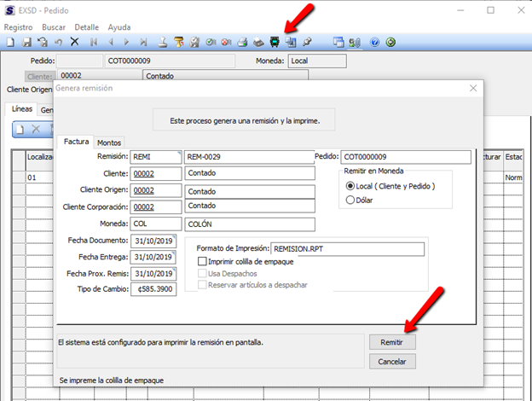Click the remission number field REM-0029

249,157
